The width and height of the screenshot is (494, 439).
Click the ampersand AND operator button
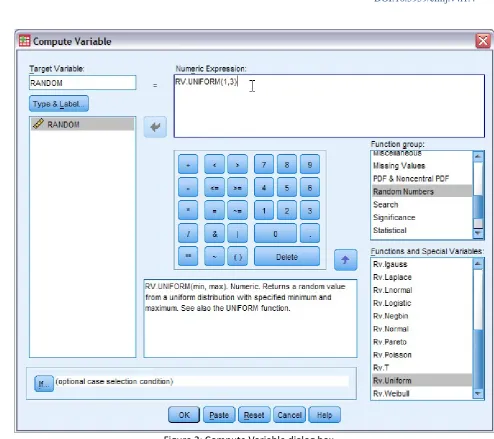tap(214, 233)
